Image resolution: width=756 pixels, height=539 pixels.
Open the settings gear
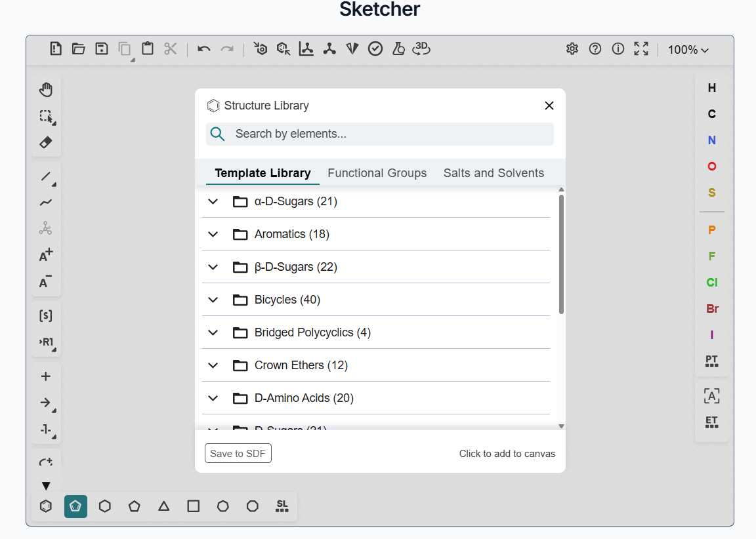tap(572, 49)
